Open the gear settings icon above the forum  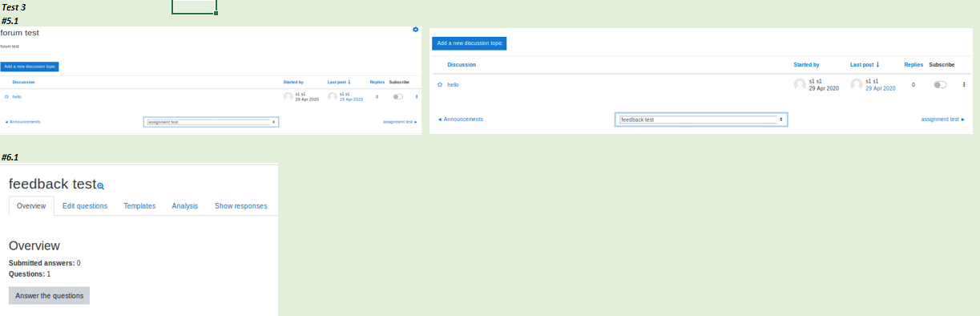click(x=415, y=30)
